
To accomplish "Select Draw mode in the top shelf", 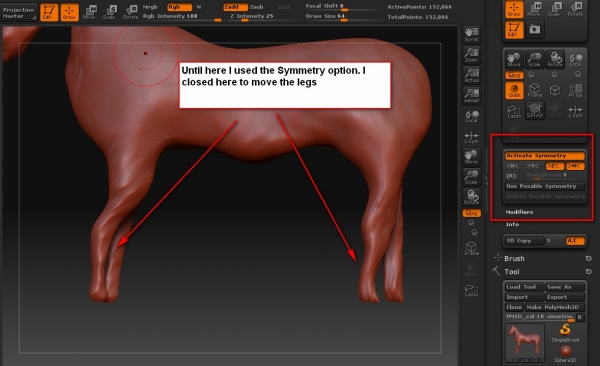I will click(69, 12).
